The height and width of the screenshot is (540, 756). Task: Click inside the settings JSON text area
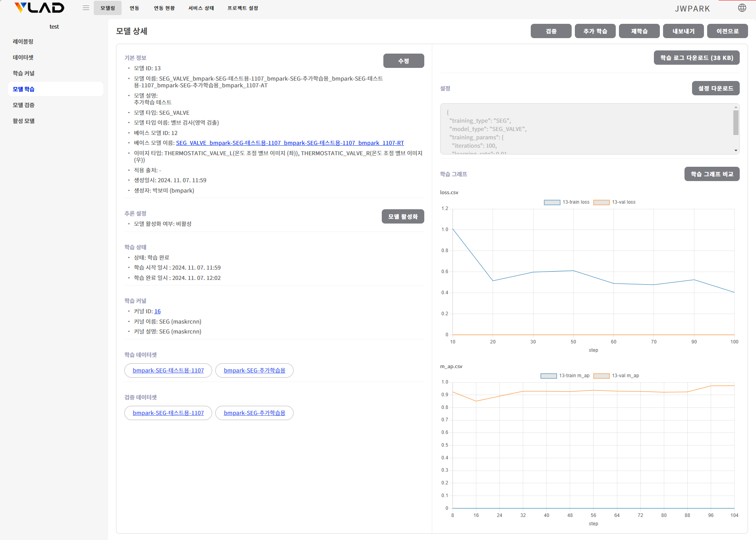pos(586,129)
